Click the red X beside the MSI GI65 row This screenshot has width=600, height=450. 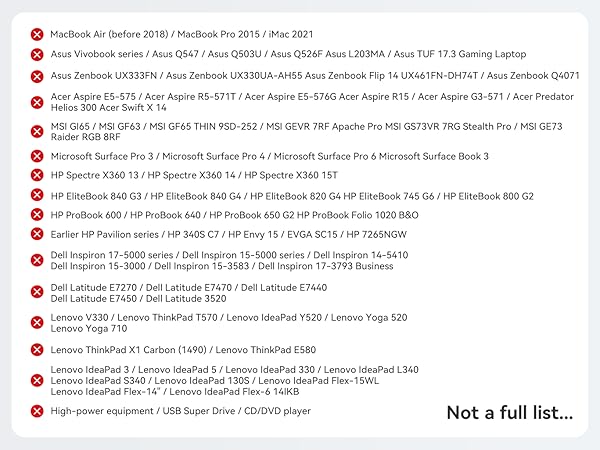coord(37,132)
